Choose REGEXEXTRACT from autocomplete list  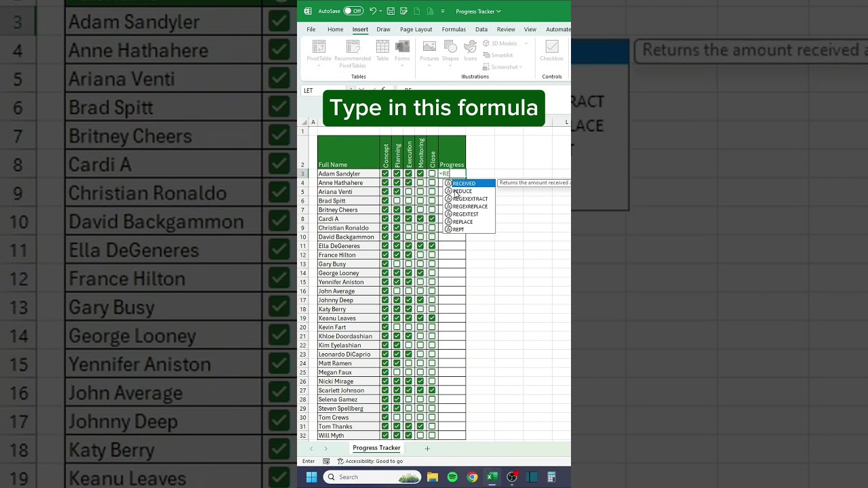click(x=469, y=199)
